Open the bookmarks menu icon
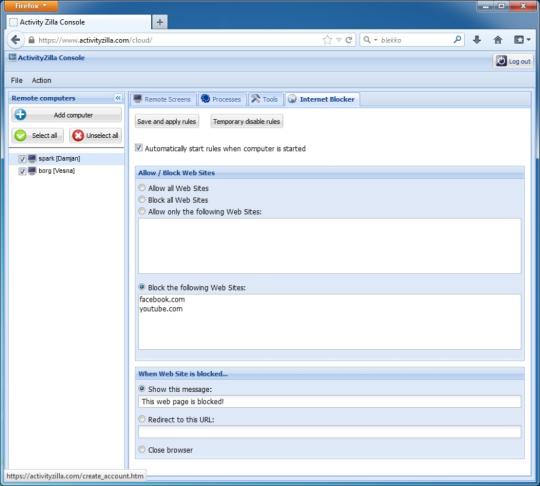 522,40
